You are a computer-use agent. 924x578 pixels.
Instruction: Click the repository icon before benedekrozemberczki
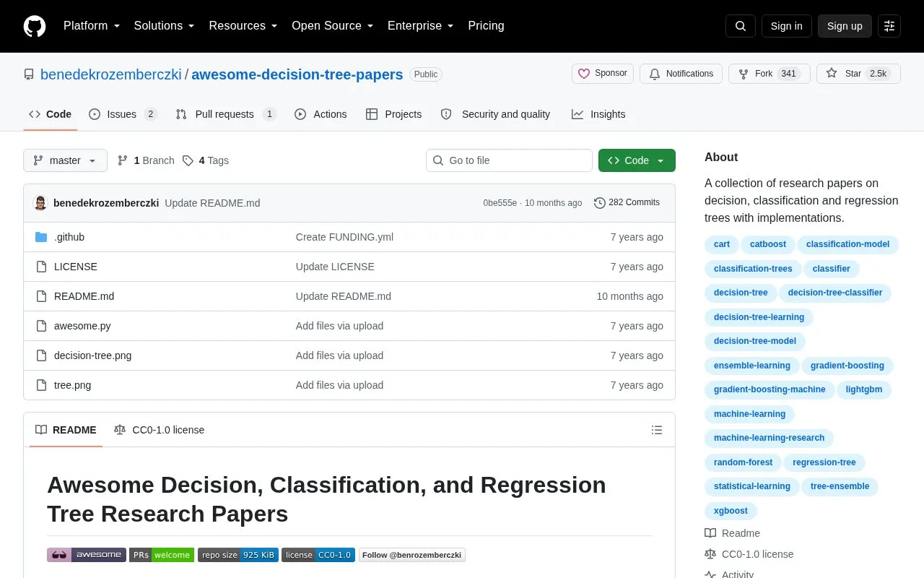[x=29, y=74]
